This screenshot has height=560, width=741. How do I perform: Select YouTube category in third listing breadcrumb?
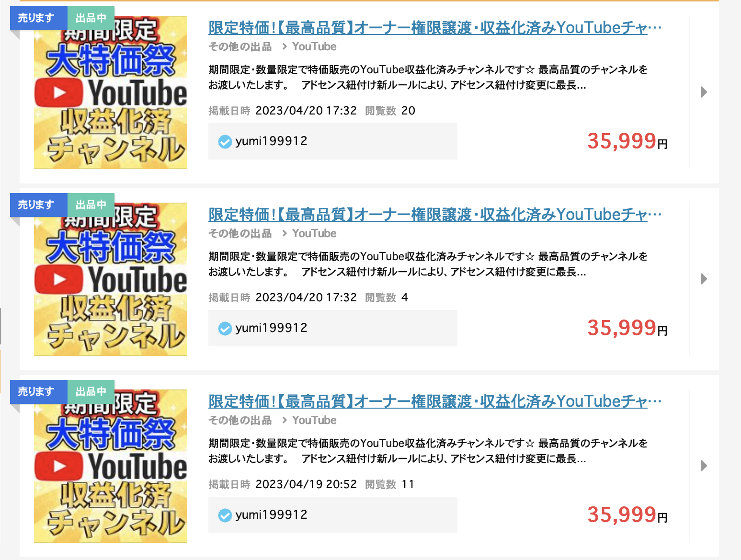coord(314,420)
